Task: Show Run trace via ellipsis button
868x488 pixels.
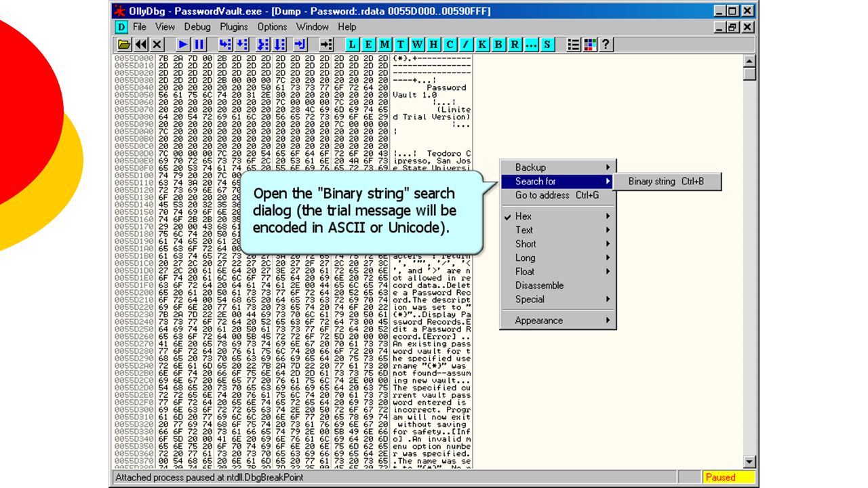Action: click(531, 45)
